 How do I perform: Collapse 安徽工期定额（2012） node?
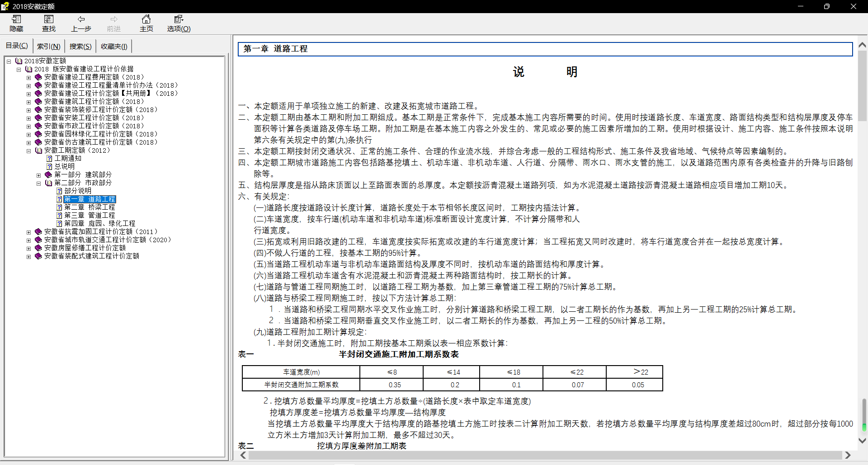point(28,150)
